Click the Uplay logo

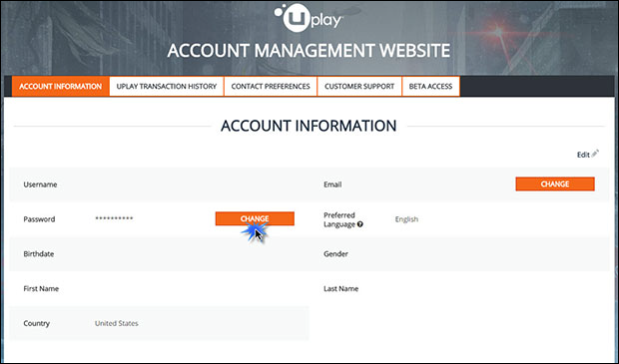(x=309, y=18)
